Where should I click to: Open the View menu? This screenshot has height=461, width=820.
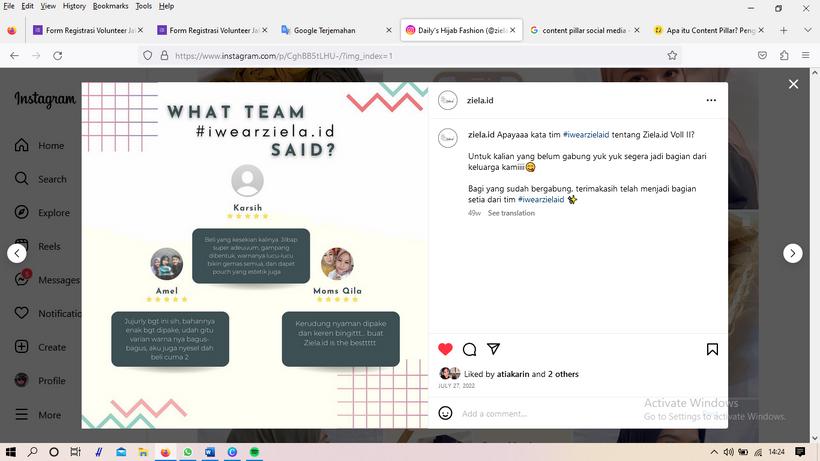[48, 6]
